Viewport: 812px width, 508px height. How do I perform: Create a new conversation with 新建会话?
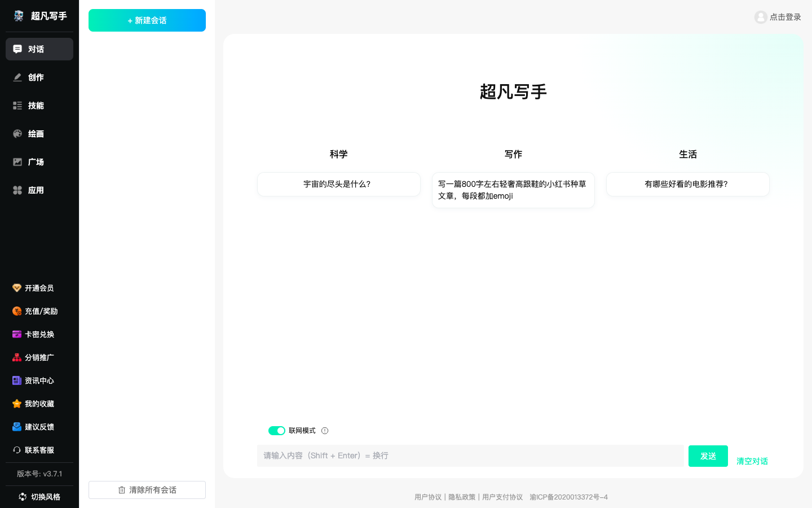click(x=147, y=20)
